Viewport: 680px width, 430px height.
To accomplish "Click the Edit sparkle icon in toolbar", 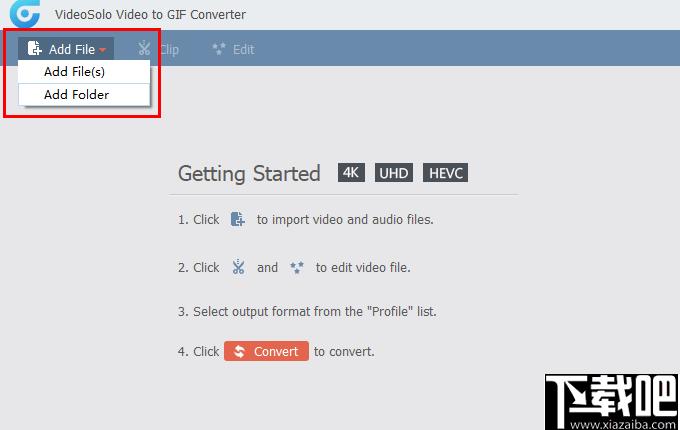I will [219, 49].
